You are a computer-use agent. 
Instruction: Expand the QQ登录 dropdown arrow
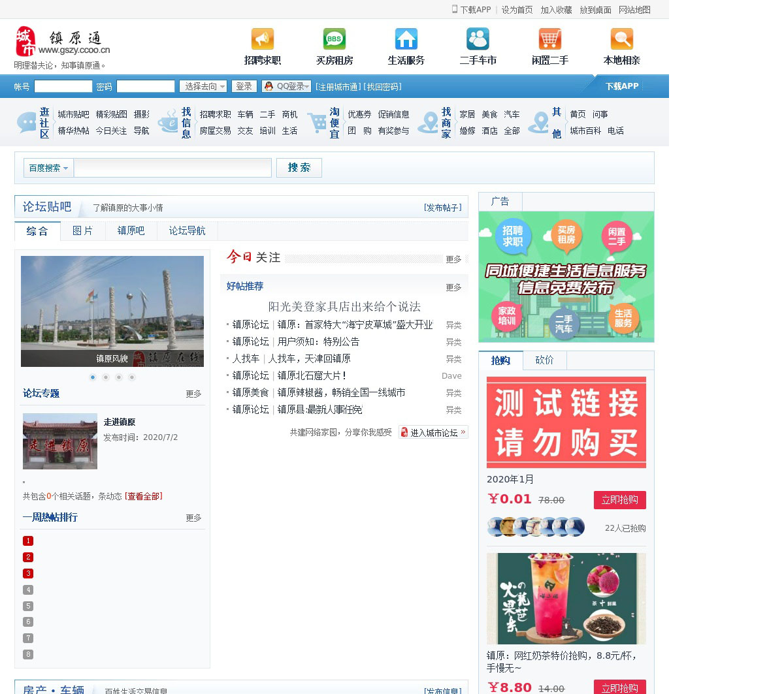[x=306, y=86]
